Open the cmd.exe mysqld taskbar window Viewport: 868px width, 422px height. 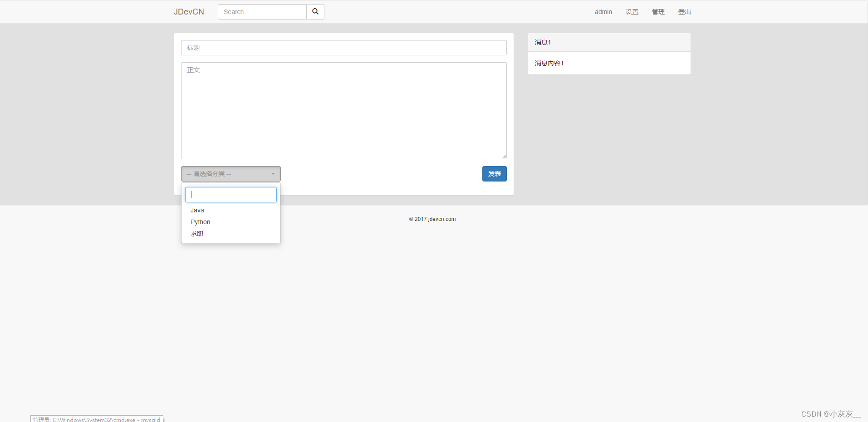pyautogui.click(x=97, y=419)
